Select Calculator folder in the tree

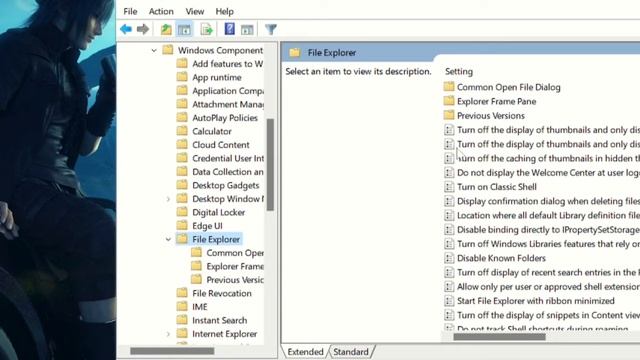tap(204, 131)
